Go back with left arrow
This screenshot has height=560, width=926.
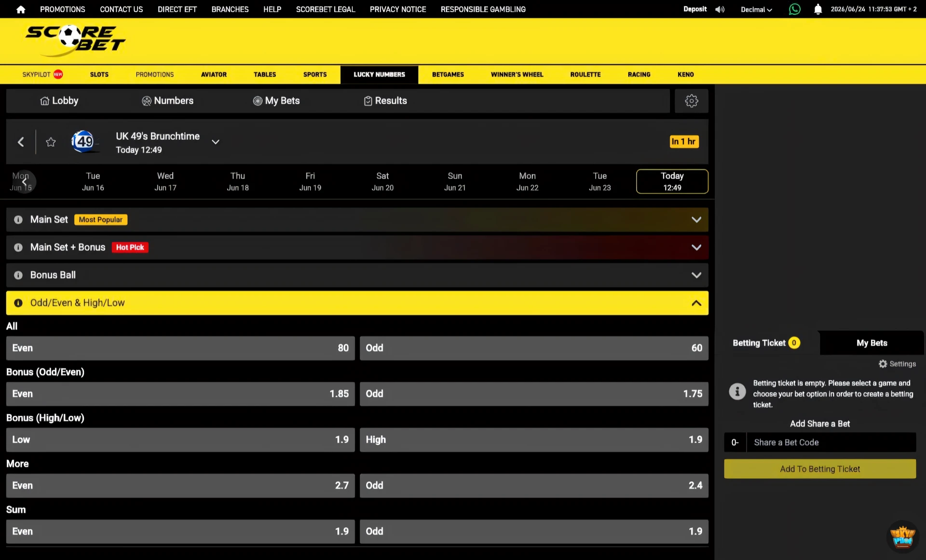point(21,142)
